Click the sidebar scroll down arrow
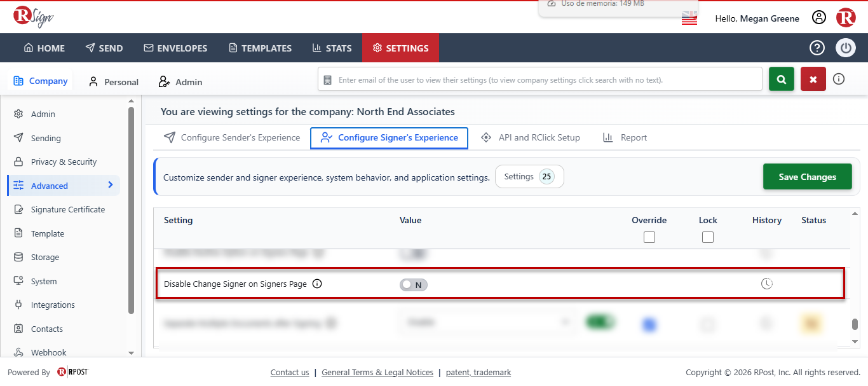 pos(132,352)
